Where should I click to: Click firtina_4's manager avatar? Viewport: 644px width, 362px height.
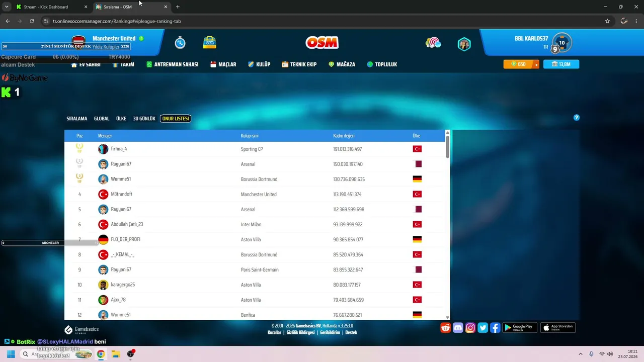[x=103, y=149]
